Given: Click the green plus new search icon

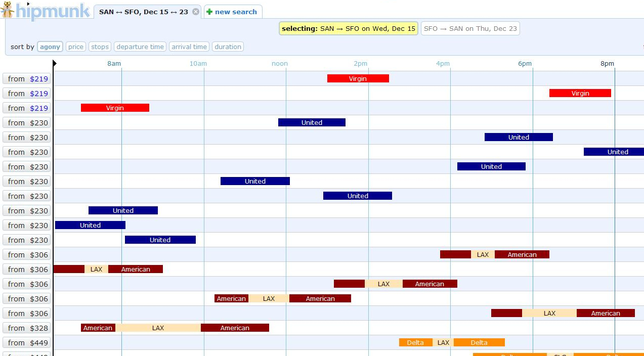Looking at the screenshot, I should pos(209,12).
